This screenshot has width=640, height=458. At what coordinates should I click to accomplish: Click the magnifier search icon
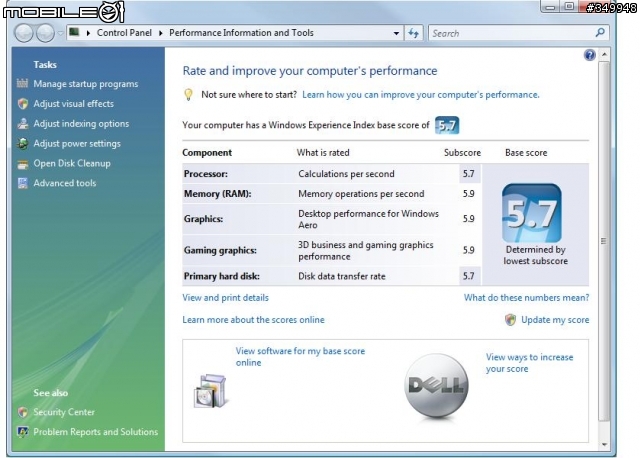coord(600,33)
